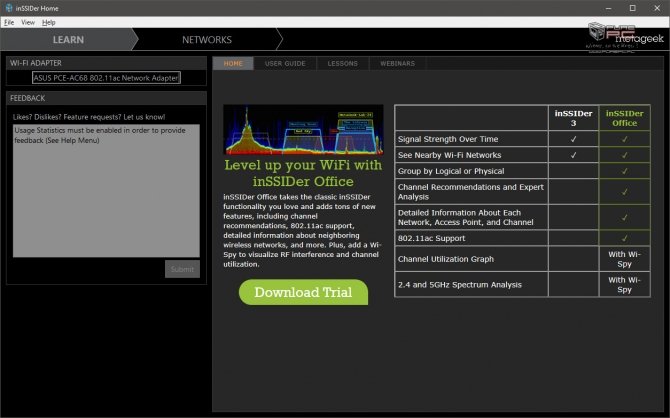Screen dimensions: 670x418
Task: Open the File menu
Action: (x=9, y=23)
